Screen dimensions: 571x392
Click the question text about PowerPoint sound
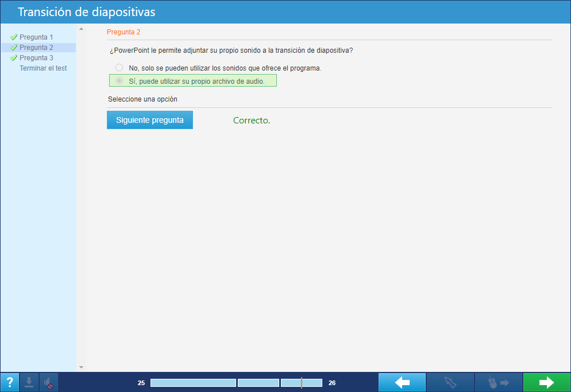point(232,51)
